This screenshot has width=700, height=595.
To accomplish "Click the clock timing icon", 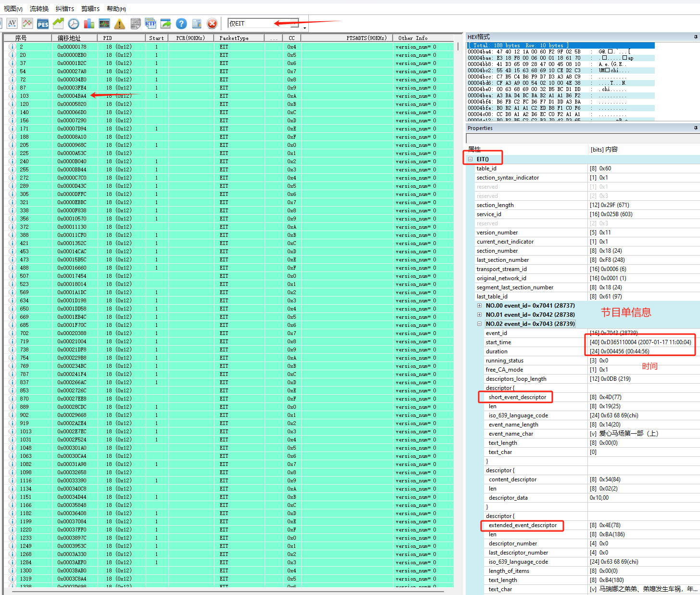I will [74, 23].
